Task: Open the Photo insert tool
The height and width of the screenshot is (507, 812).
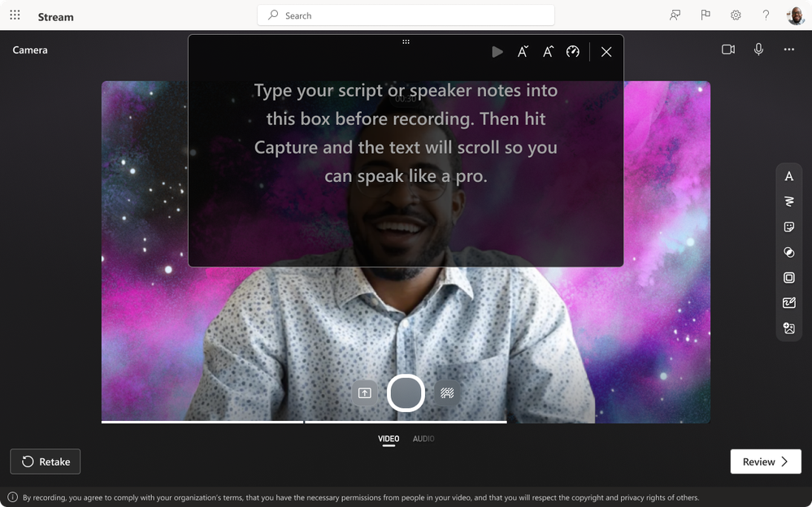Action: tap(788, 328)
